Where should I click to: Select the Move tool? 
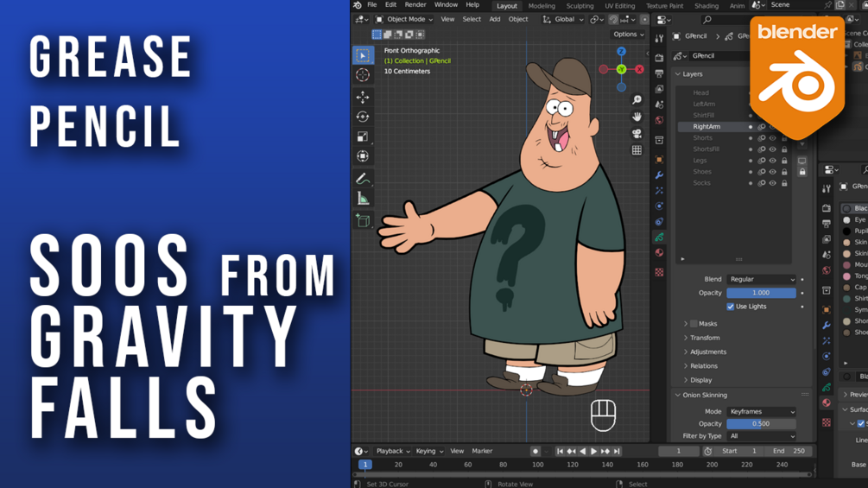(x=363, y=98)
